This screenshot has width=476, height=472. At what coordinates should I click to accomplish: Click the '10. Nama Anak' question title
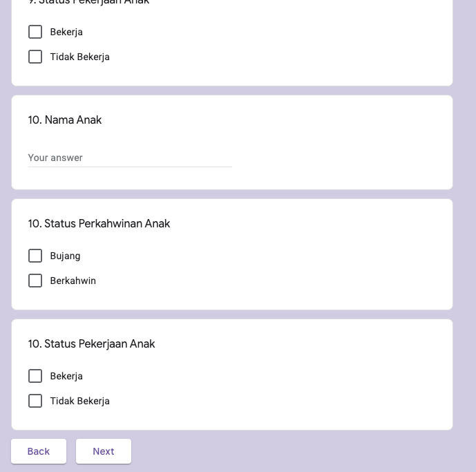pyautogui.click(x=65, y=120)
